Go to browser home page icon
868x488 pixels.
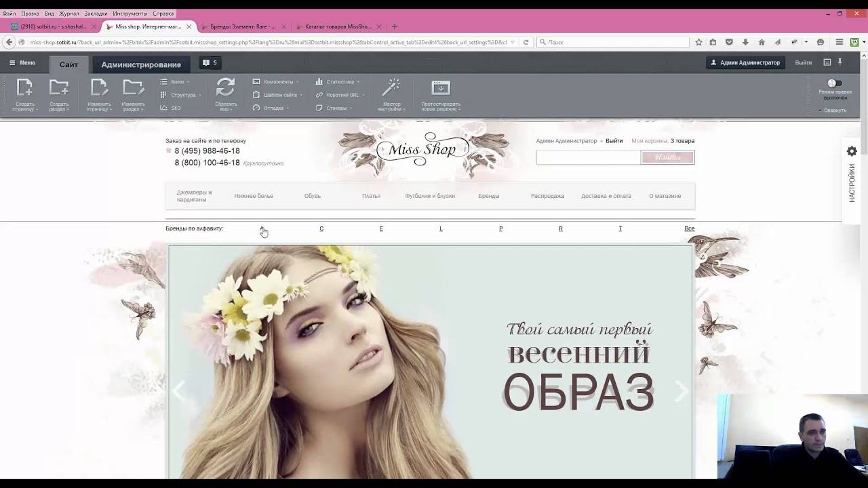762,42
